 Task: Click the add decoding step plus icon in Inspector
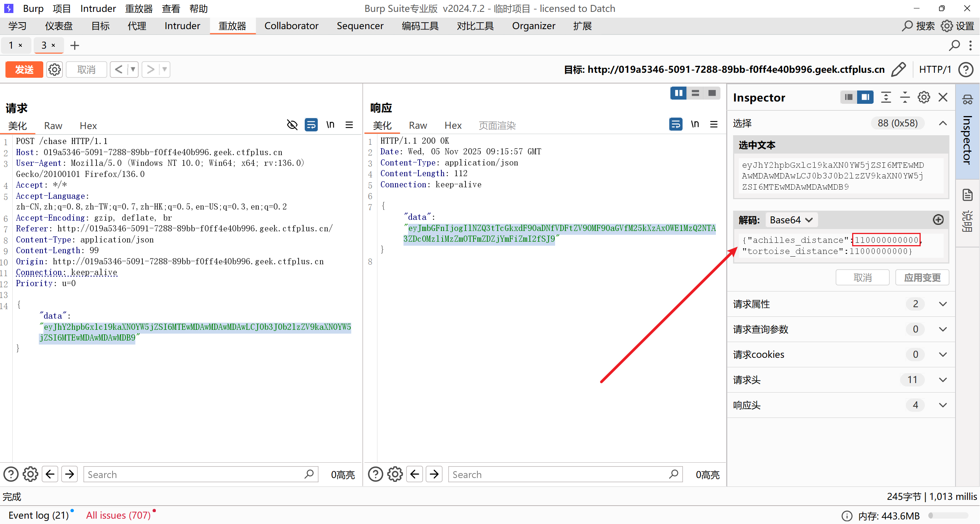click(x=938, y=220)
